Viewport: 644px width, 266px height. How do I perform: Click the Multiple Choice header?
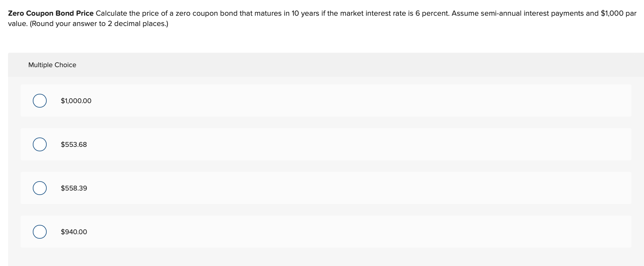point(52,65)
